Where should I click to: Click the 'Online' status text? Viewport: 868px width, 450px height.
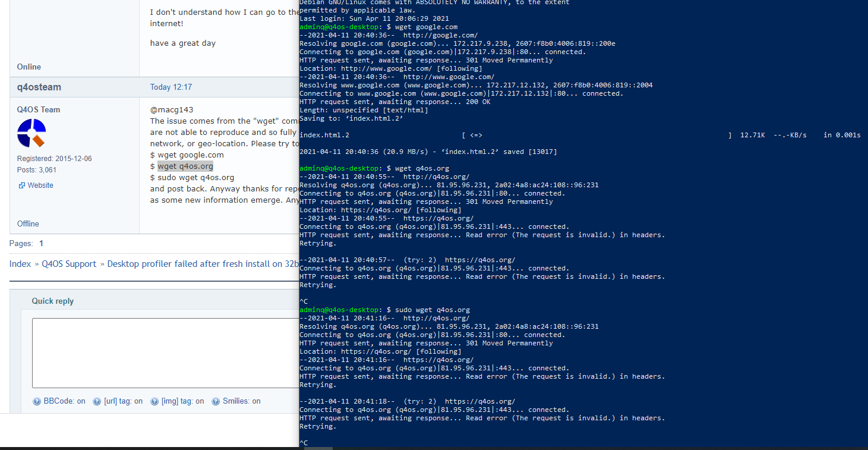coord(29,67)
